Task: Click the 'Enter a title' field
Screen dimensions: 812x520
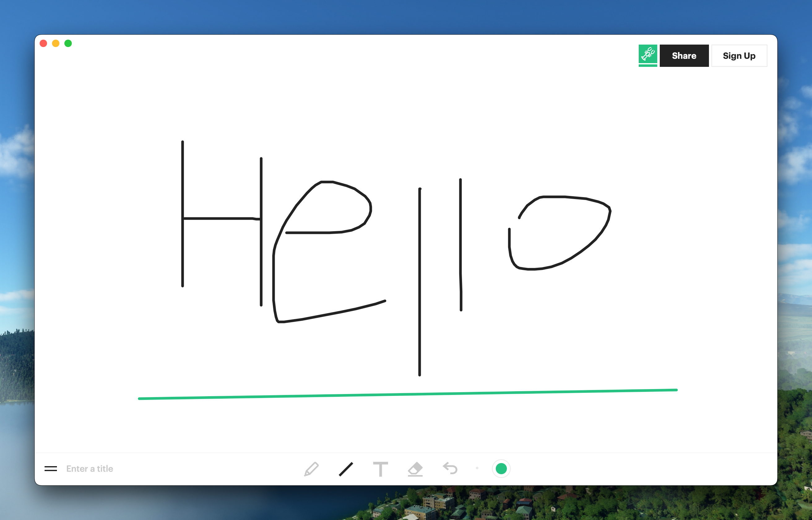Action: tap(90, 469)
